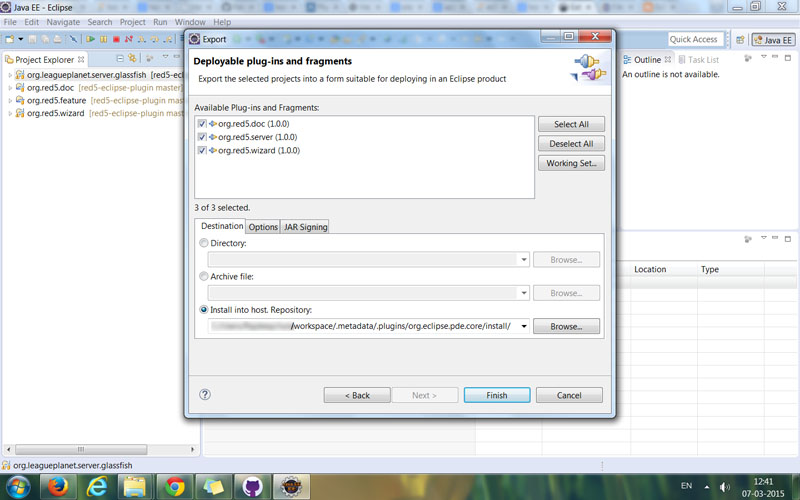Image resolution: width=800 pixels, height=500 pixels.
Task: Expand org.leagueplanet.server.glassfish project tree
Action: [10, 75]
